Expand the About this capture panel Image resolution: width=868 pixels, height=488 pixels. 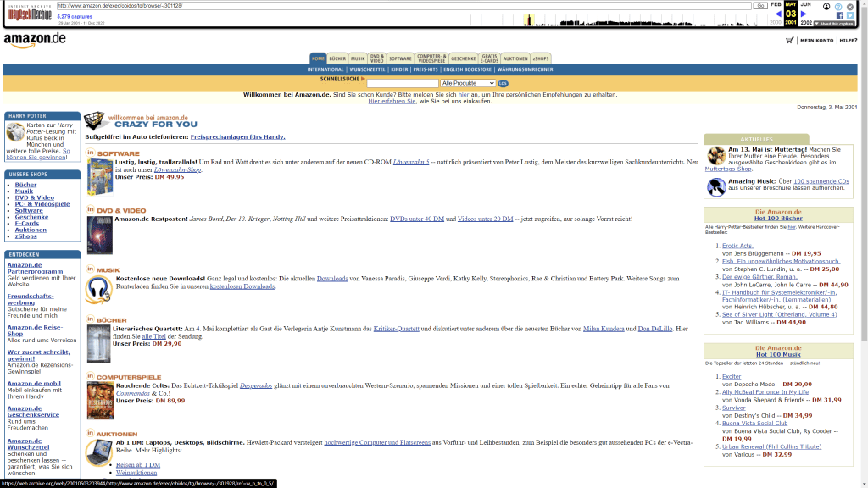click(x=834, y=24)
